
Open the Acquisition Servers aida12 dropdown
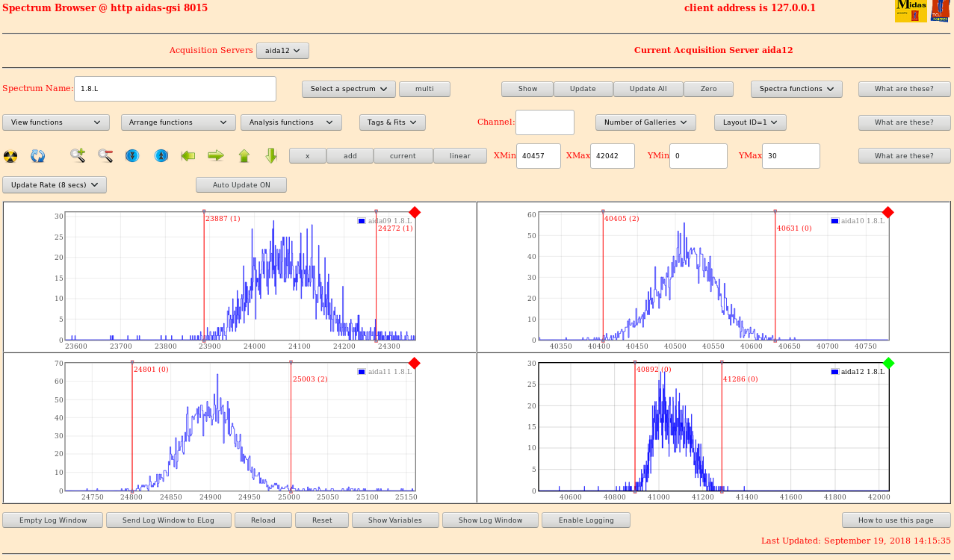point(282,51)
